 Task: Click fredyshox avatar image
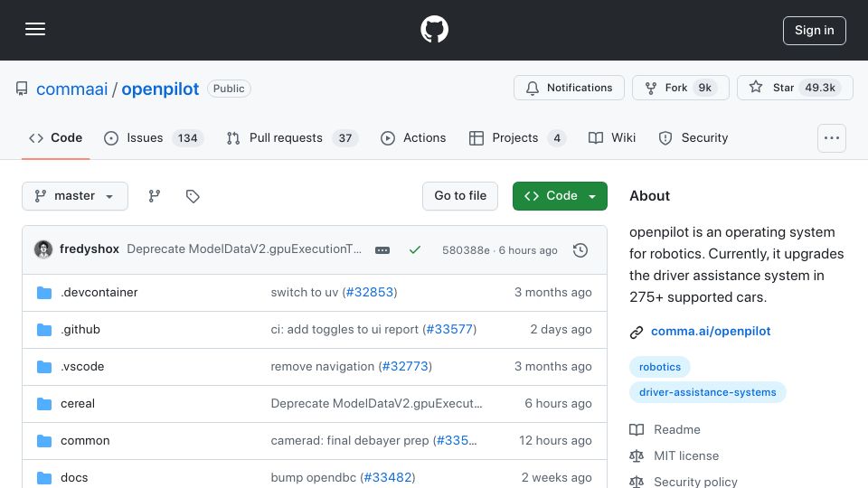coord(43,249)
